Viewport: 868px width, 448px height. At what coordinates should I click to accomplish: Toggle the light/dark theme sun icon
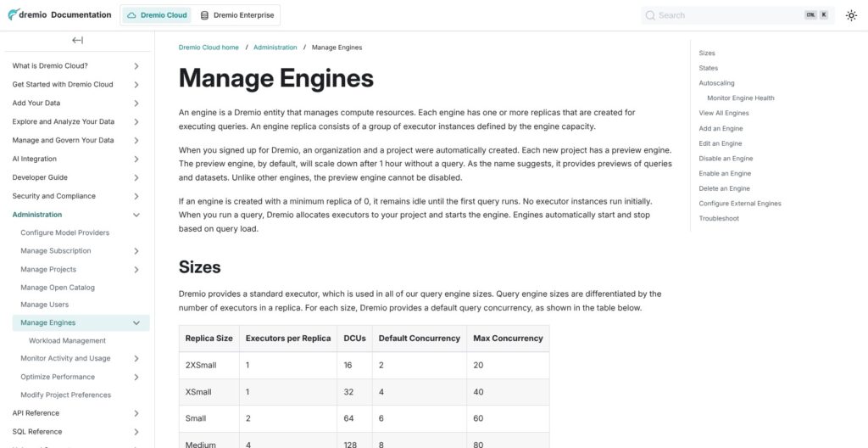(851, 15)
